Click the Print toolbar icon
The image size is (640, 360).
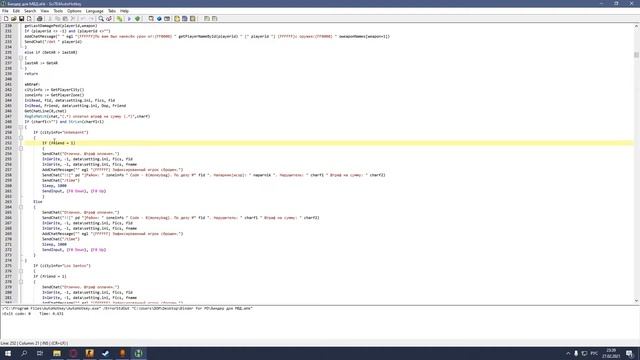[x=40, y=18]
